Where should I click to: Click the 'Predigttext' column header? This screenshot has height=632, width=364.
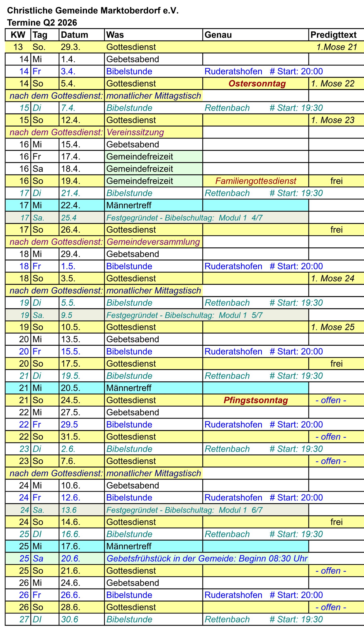pyautogui.click(x=333, y=35)
